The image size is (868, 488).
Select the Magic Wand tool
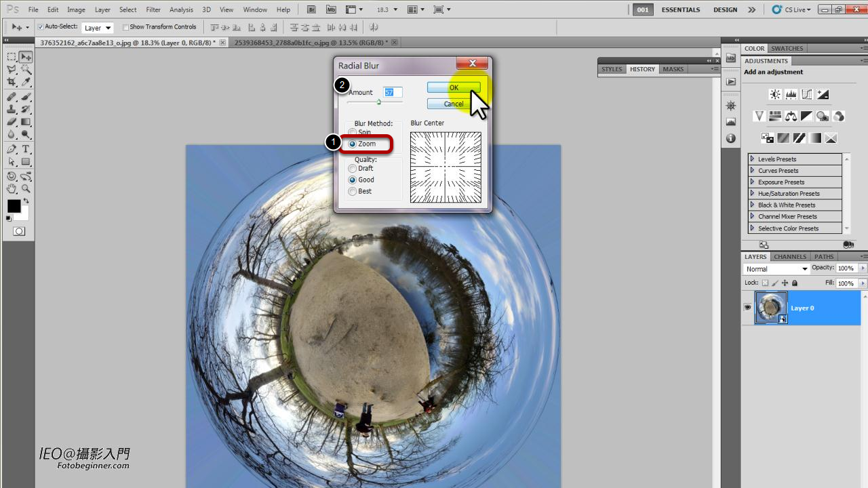click(x=26, y=70)
